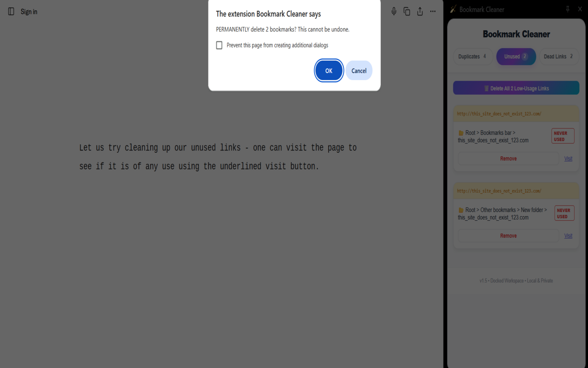Toggle the sidebar panel icon beside Sign in
588x368 pixels.
pyautogui.click(x=11, y=11)
